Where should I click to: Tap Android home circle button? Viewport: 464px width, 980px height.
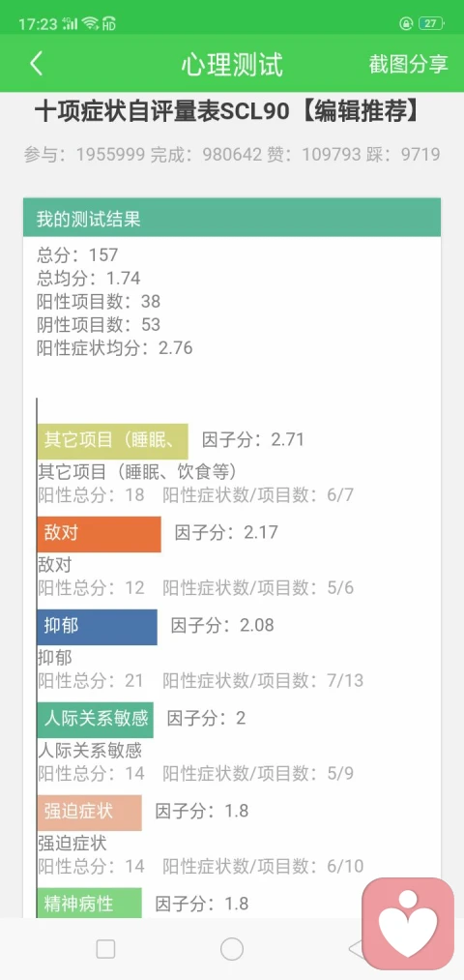click(x=232, y=949)
